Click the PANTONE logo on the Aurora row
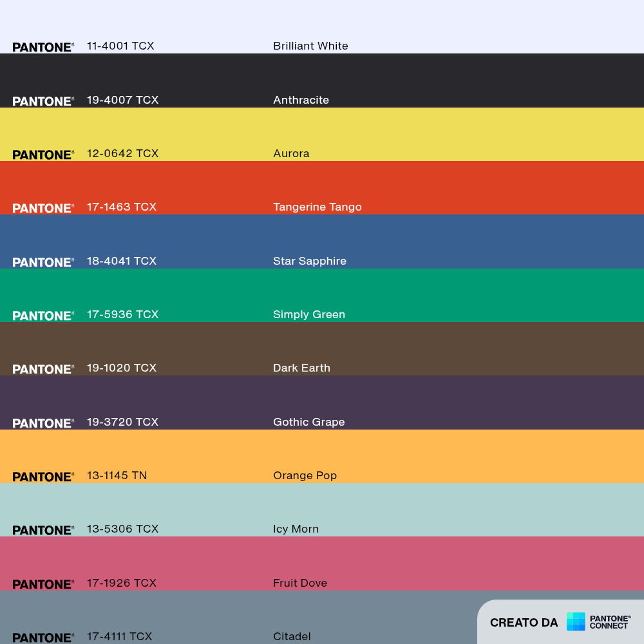This screenshot has height=644, width=644. point(43,155)
